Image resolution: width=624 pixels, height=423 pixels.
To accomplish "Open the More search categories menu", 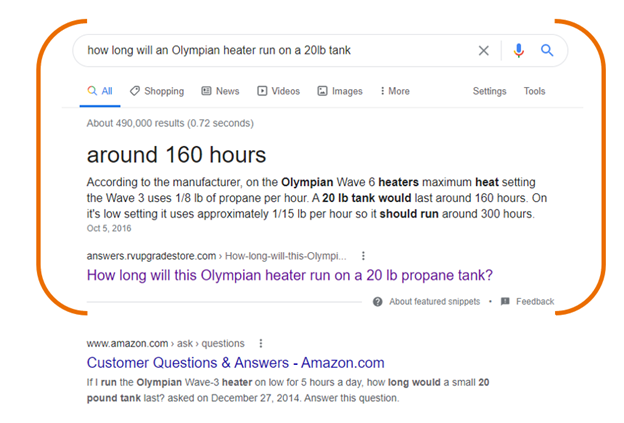I will coord(394,91).
